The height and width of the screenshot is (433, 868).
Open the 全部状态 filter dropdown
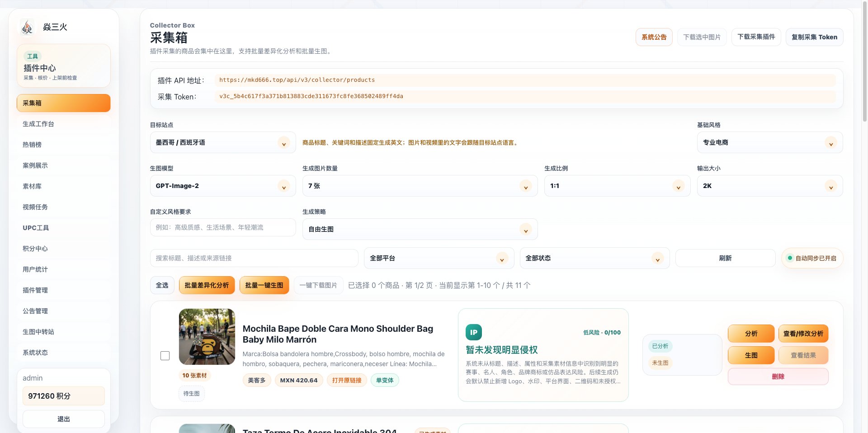[594, 258]
